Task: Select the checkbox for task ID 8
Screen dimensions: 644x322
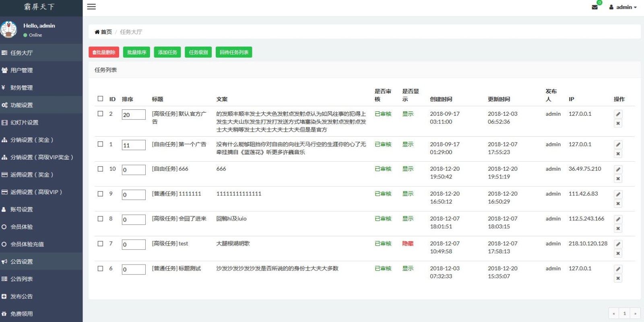Action: coord(100,219)
